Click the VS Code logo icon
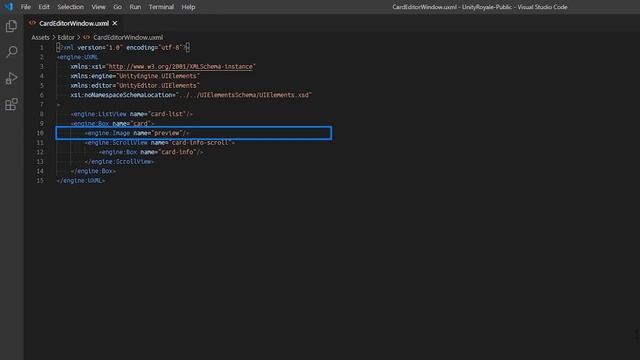 click(9, 7)
